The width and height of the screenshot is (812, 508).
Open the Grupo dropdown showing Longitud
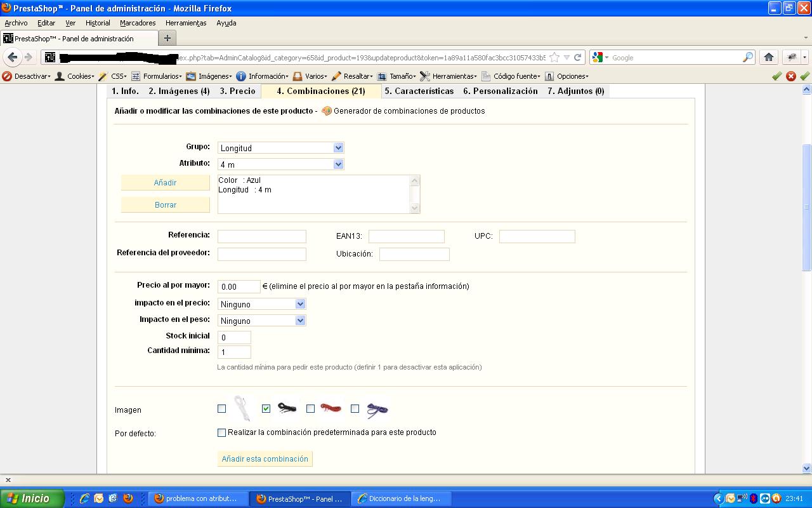pos(280,148)
